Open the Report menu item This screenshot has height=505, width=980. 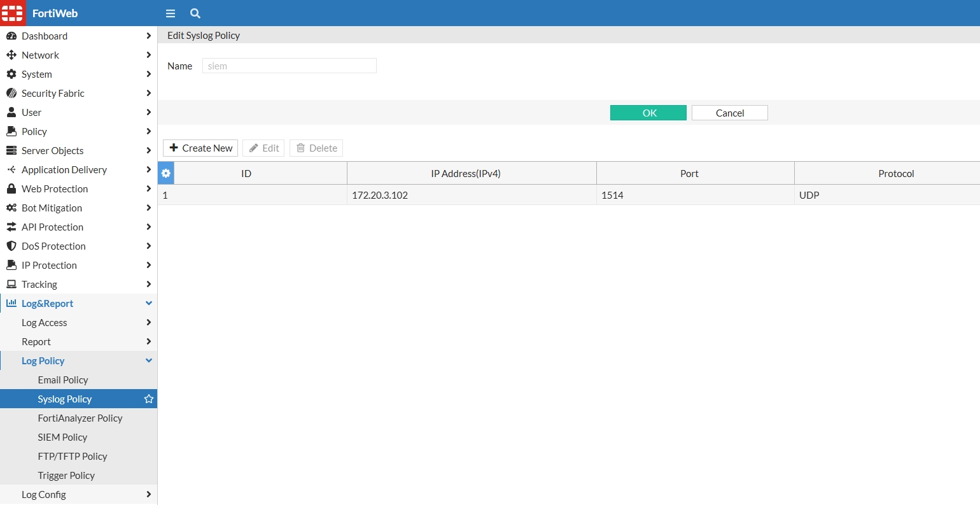click(x=79, y=342)
